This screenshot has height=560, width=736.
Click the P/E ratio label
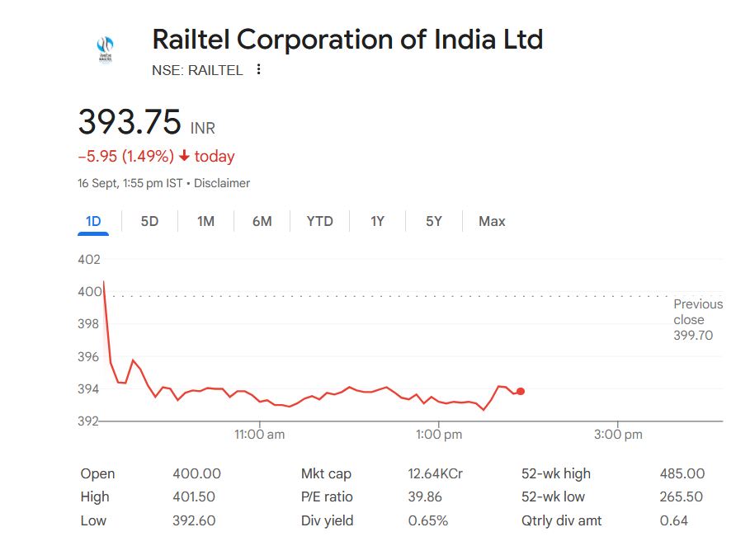(327, 496)
